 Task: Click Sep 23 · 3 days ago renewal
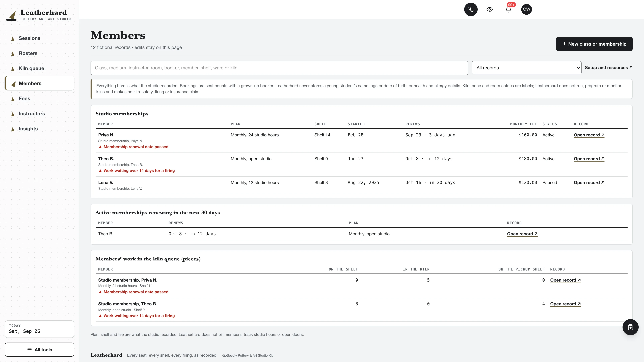pyautogui.click(x=430, y=135)
